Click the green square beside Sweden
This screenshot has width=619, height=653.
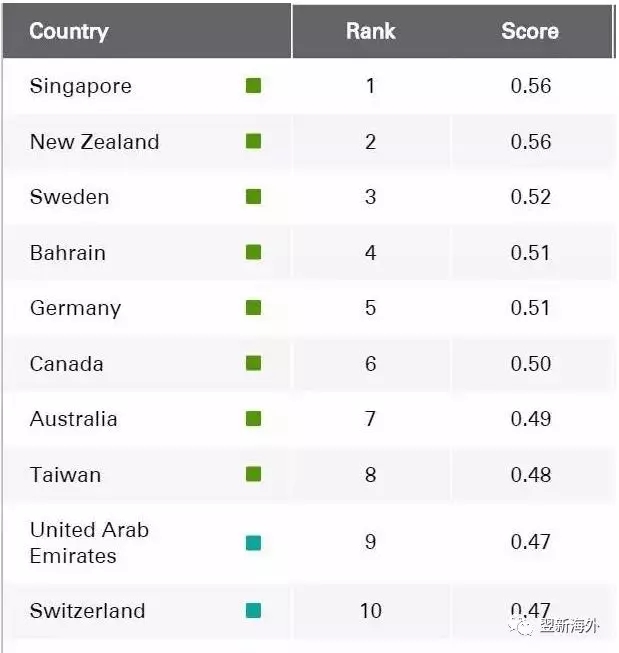[x=253, y=197]
